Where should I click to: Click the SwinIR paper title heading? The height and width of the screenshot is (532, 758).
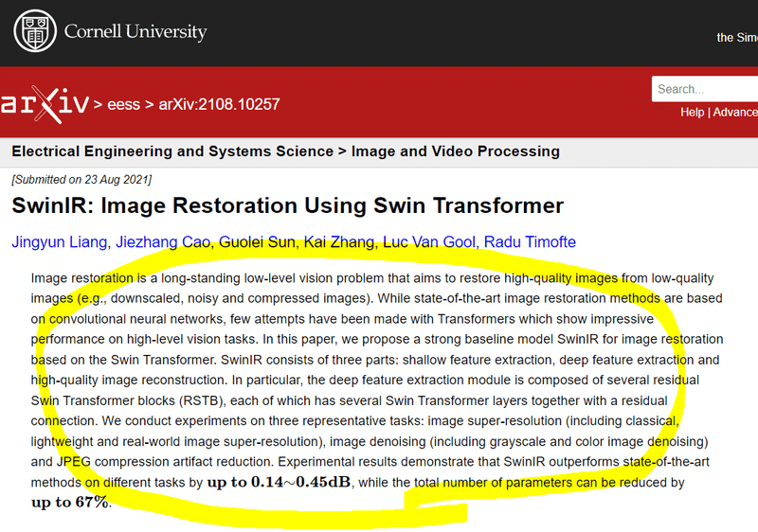288,205
